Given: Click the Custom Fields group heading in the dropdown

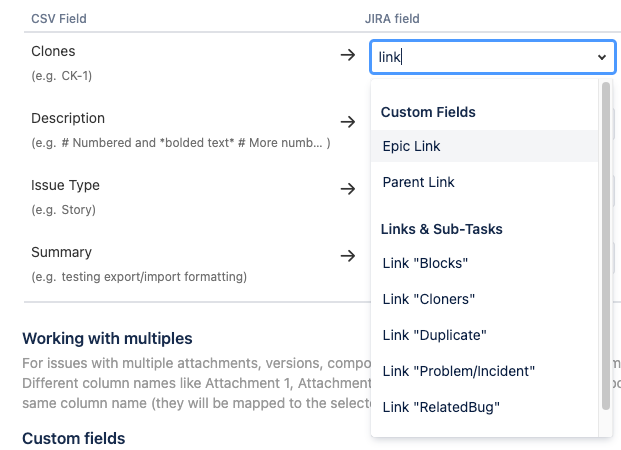Looking at the screenshot, I should point(428,112).
